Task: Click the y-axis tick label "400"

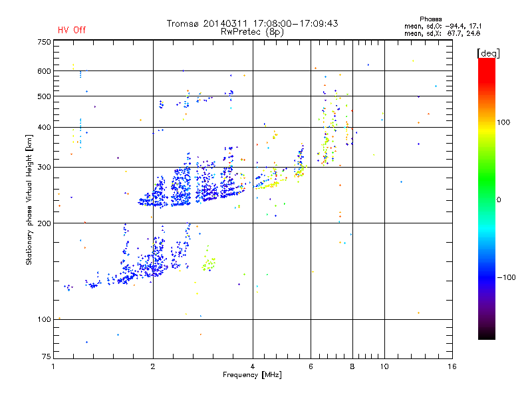Action: coord(44,127)
